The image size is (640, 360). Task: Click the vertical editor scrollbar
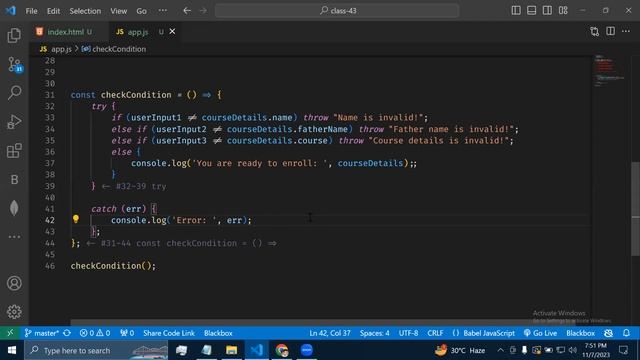(635, 209)
